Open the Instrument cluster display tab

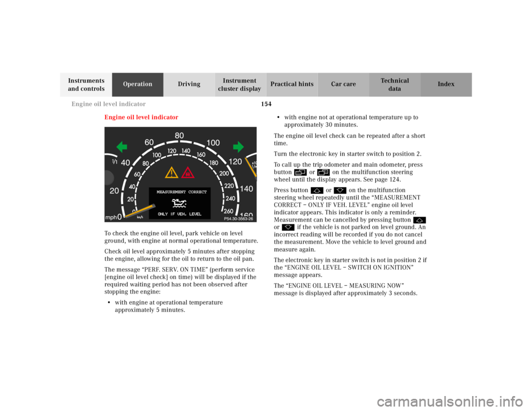(x=240, y=85)
